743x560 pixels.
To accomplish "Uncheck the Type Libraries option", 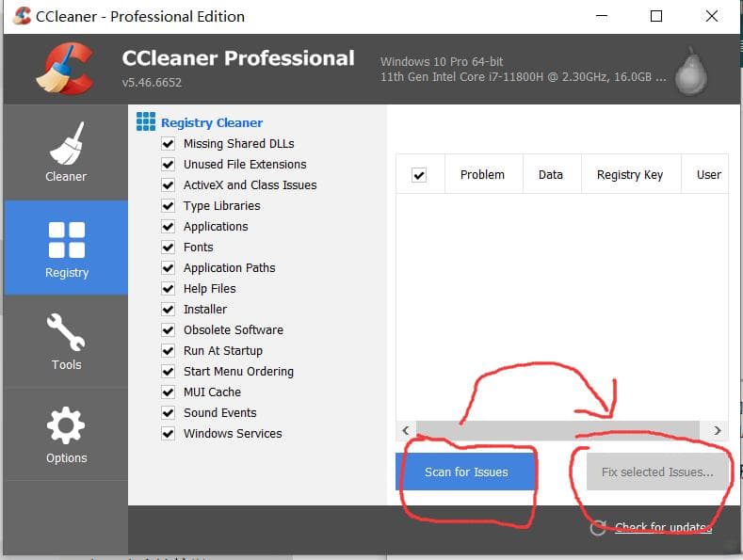I will 168,205.
